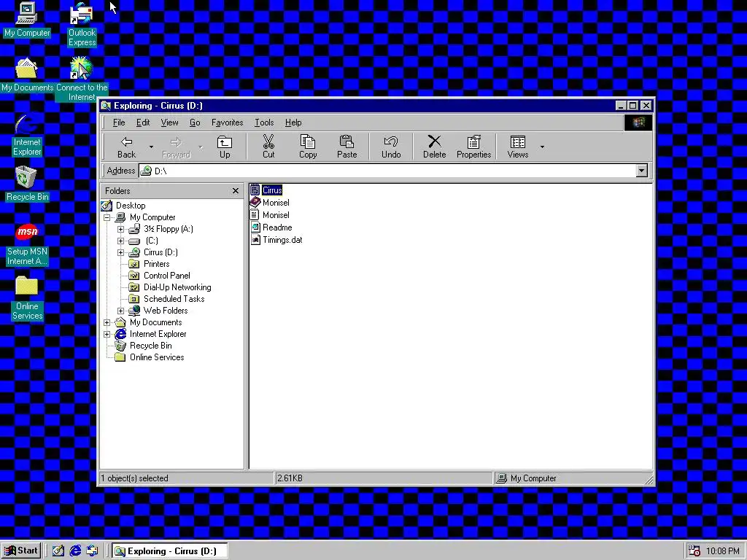Select Printers in the folder tree
The width and height of the screenshot is (747, 560).
coord(156,264)
